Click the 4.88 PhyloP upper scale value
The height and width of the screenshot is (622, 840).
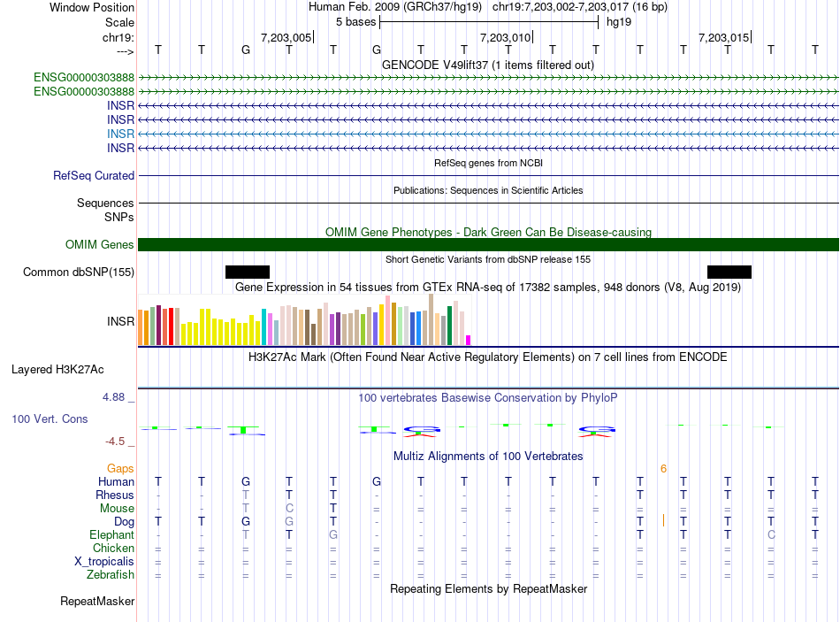pyautogui.click(x=113, y=396)
